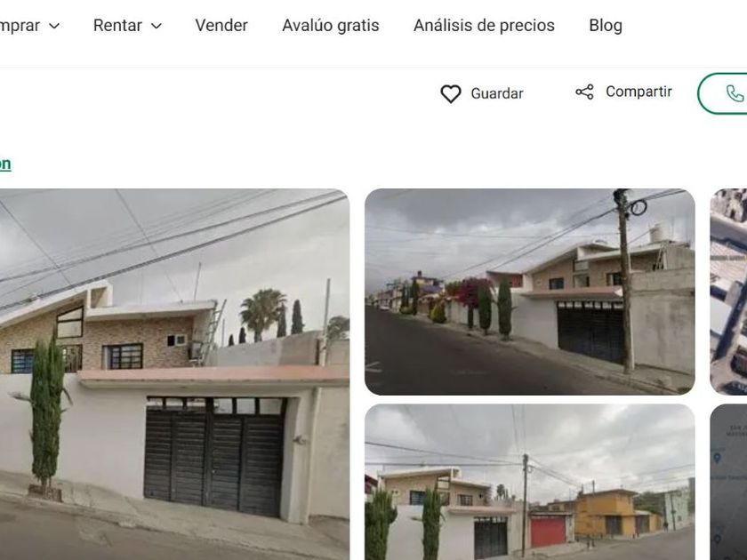The height and width of the screenshot is (560, 747).
Task: Click the heart icon to save listing
Action: (450, 94)
